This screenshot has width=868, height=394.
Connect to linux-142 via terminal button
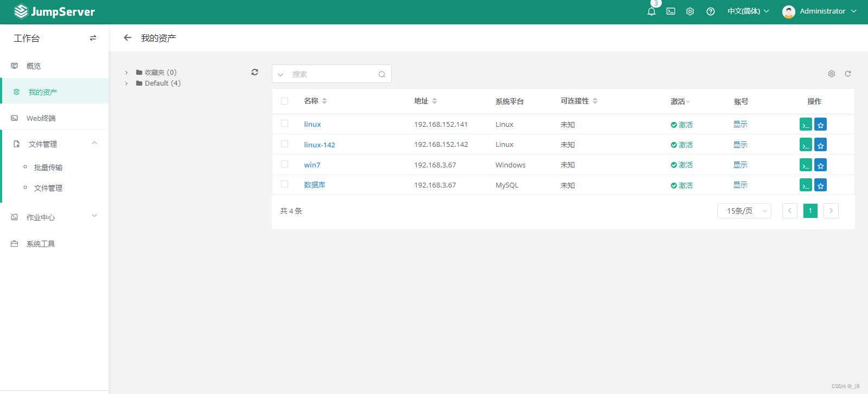(806, 145)
